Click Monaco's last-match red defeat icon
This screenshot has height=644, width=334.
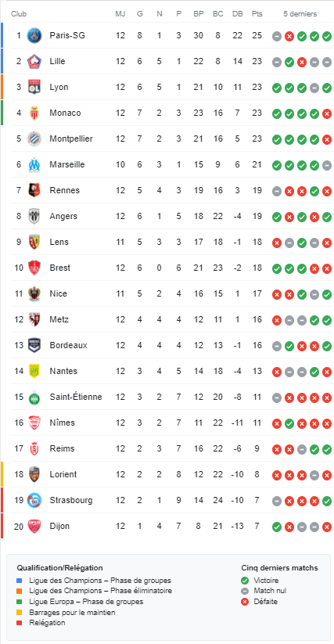[x=327, y=113]
